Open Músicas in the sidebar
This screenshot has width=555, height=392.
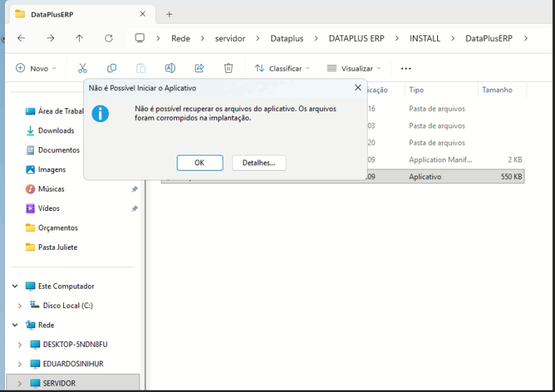[45, 189]
